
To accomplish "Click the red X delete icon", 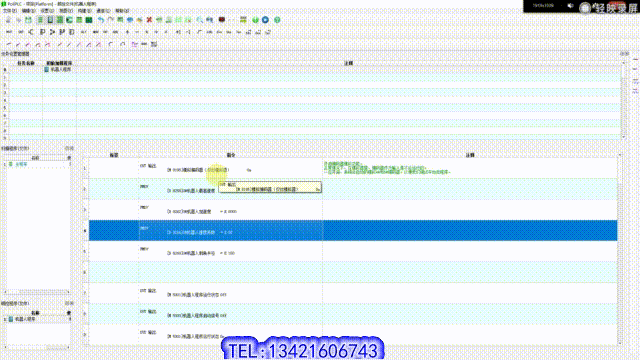I will (x=149, y=20).
